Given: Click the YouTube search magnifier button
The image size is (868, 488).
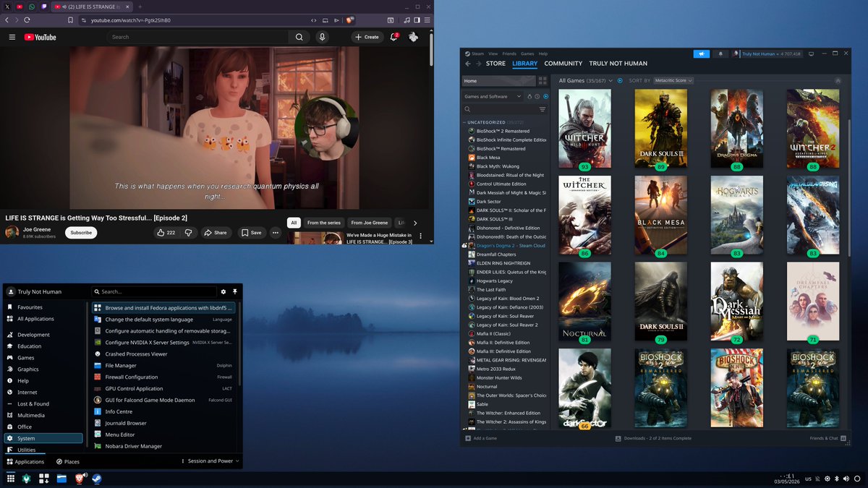Looking at the screenshot, I should [299, 37].
